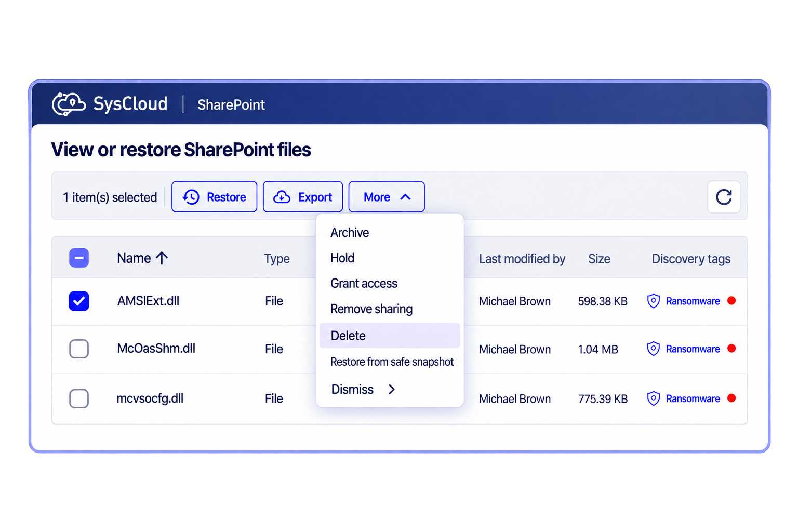Check the McOasShm.dll checkbox
This screenshot has height=532, width=798.
(x=79, y=349)
